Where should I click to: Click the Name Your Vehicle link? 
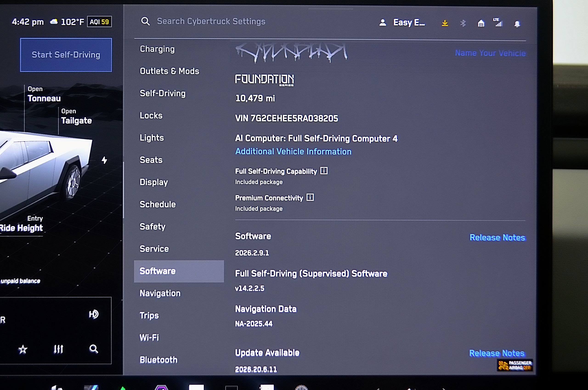click(490, 53)
